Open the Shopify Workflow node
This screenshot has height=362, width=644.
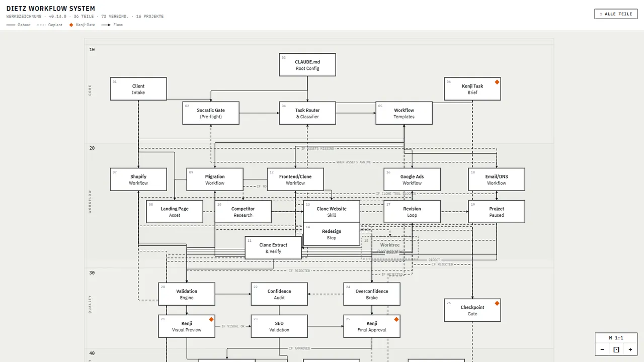click(x=138, y=179)
